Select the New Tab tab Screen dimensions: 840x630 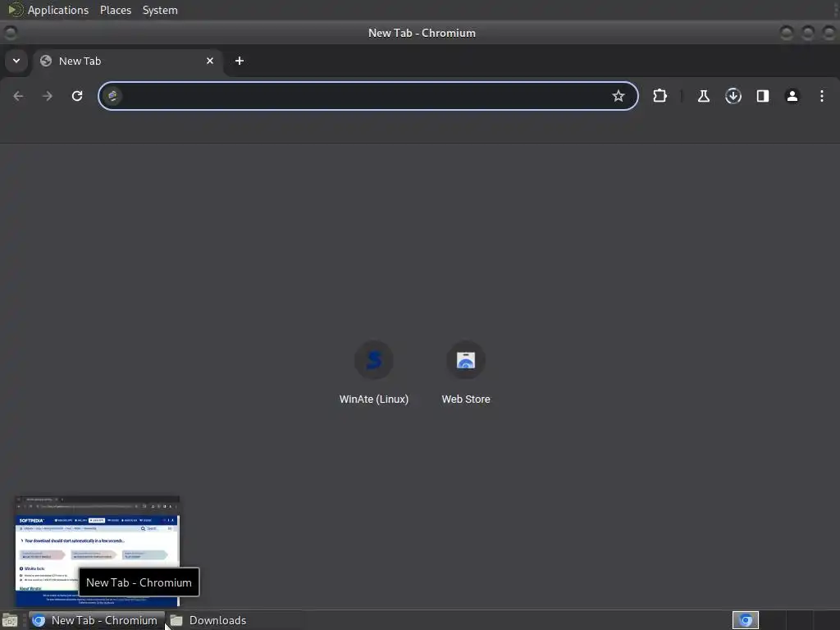[x=127, y=61]
